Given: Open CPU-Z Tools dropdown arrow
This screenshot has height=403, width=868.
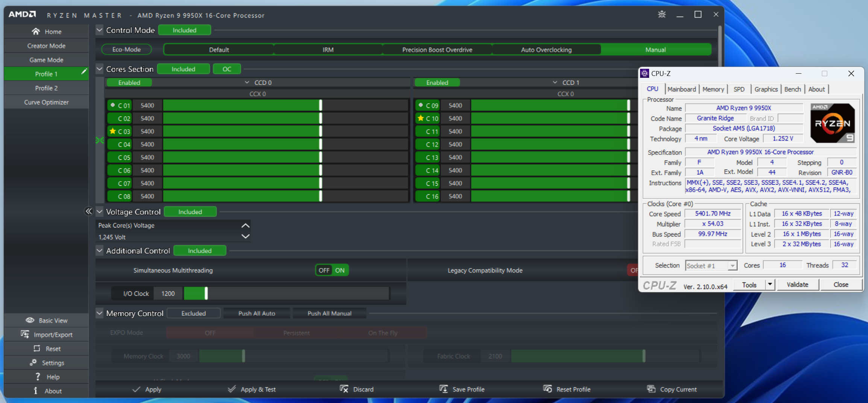Looking at the screenshot, I should [770, 284].
